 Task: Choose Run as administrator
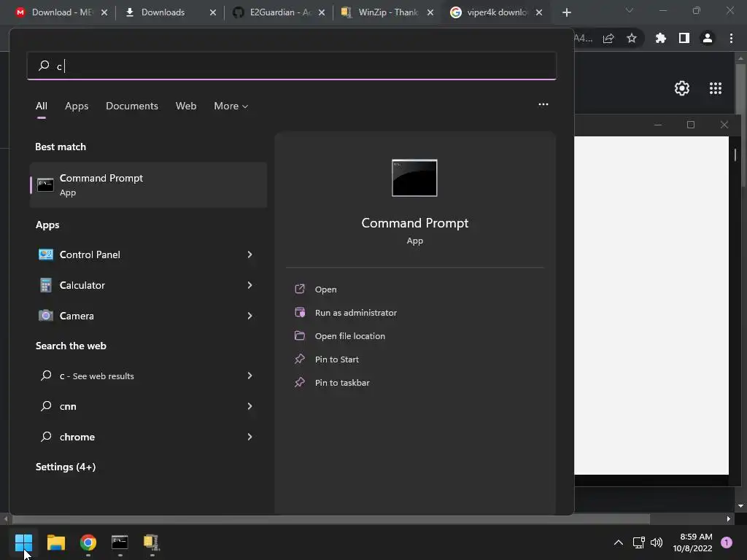click(x=355, y=312)
